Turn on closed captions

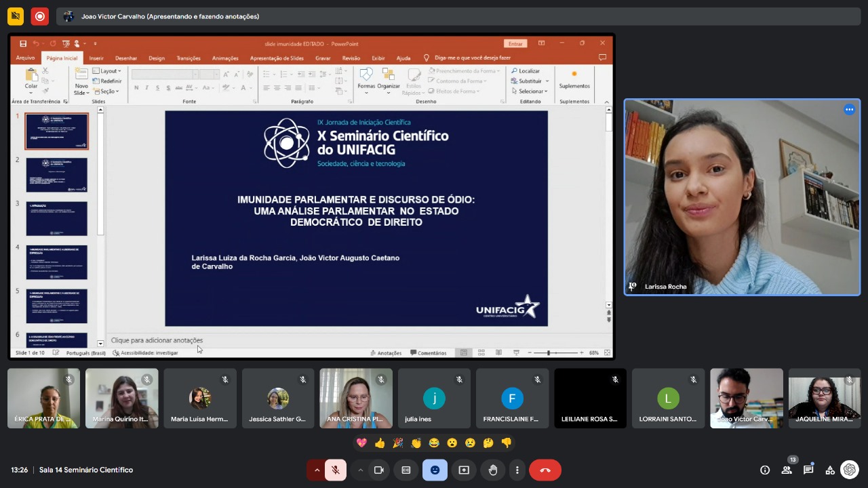click(406, 470)
